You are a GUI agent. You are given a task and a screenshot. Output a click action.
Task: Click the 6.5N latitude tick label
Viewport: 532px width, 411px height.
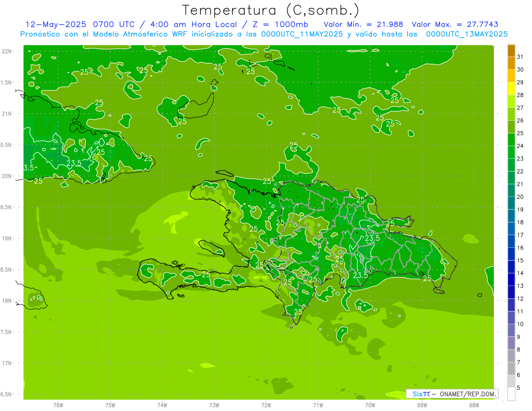pyautogui.click(x=7, y=394)
